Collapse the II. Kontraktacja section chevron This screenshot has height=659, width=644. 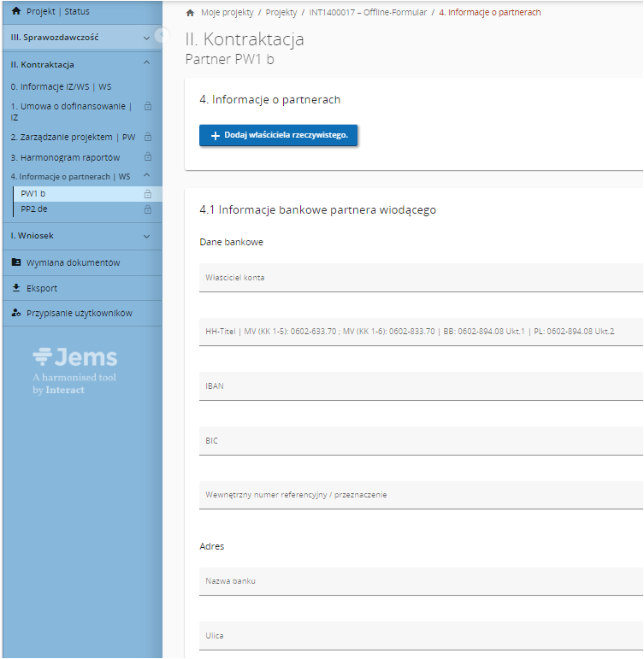tap(146, 62)
